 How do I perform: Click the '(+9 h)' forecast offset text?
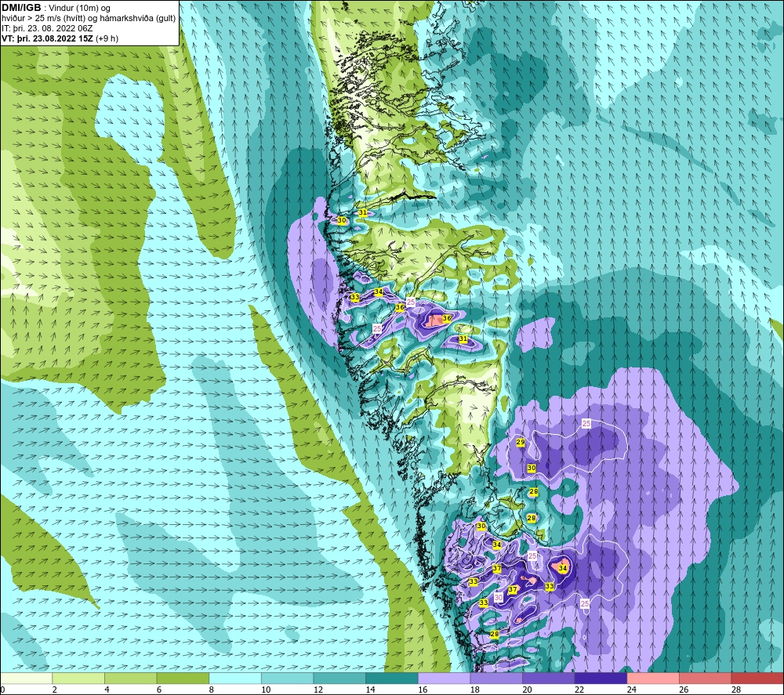(108, 38)
